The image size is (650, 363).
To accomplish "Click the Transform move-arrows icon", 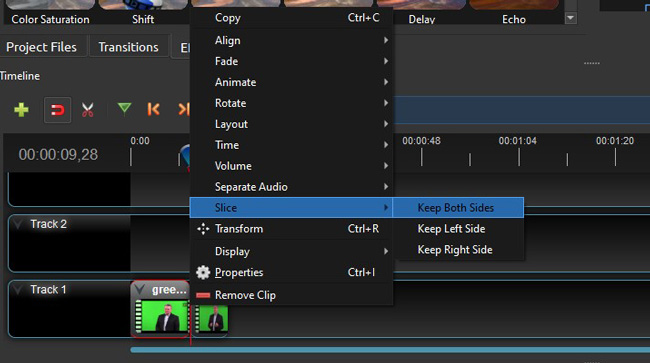I will (203, 229).
